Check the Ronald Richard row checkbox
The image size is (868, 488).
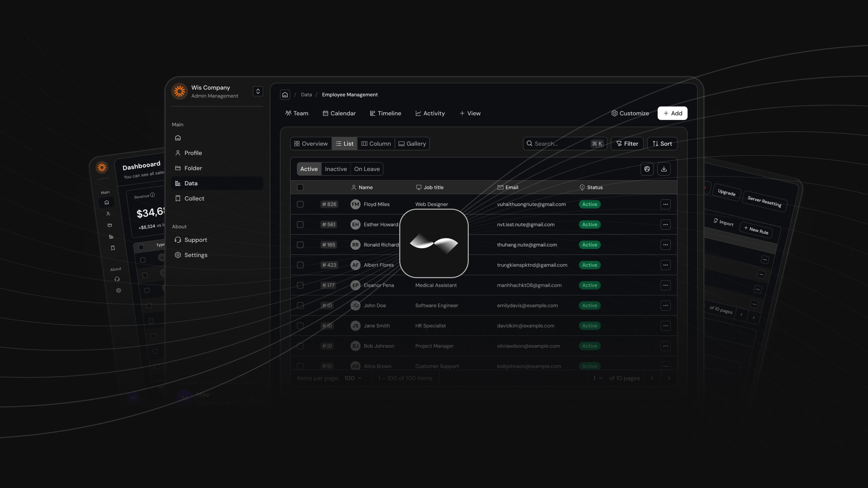coord(300,245)
